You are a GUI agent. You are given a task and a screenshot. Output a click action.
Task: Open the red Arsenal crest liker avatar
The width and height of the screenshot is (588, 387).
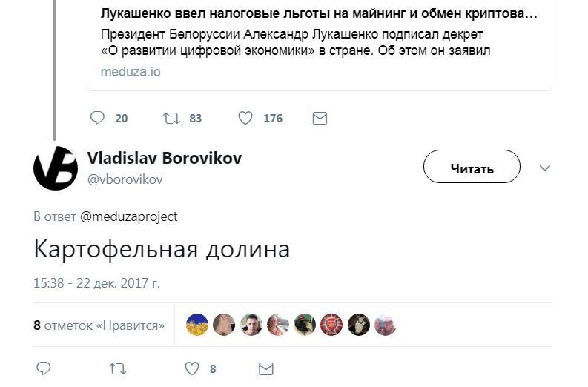tap(331, 325)
